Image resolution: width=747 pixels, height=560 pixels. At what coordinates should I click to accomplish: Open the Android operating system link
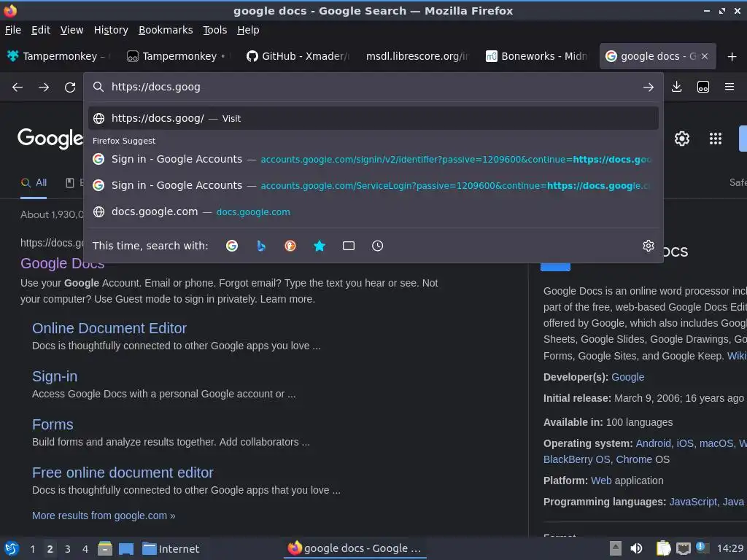653,443
